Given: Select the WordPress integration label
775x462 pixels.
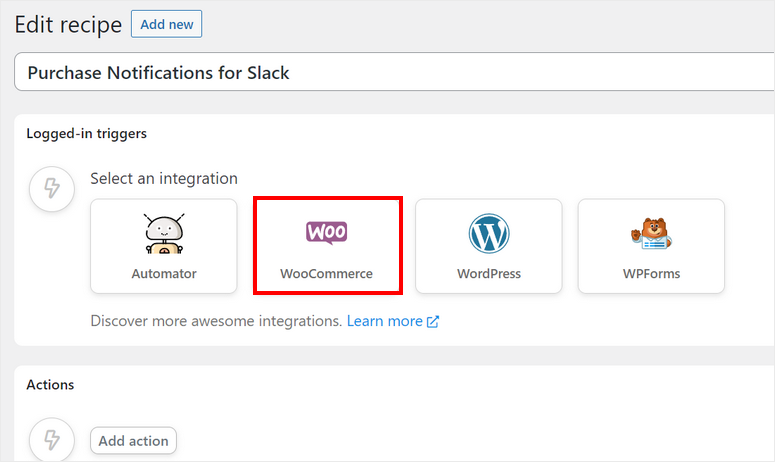Looking at the screenshot, I should coord(489,273).
